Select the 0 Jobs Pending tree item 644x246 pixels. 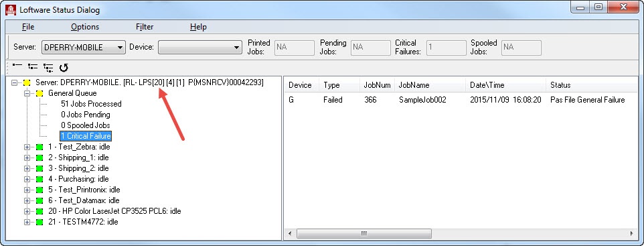click(x=86, y=115)
